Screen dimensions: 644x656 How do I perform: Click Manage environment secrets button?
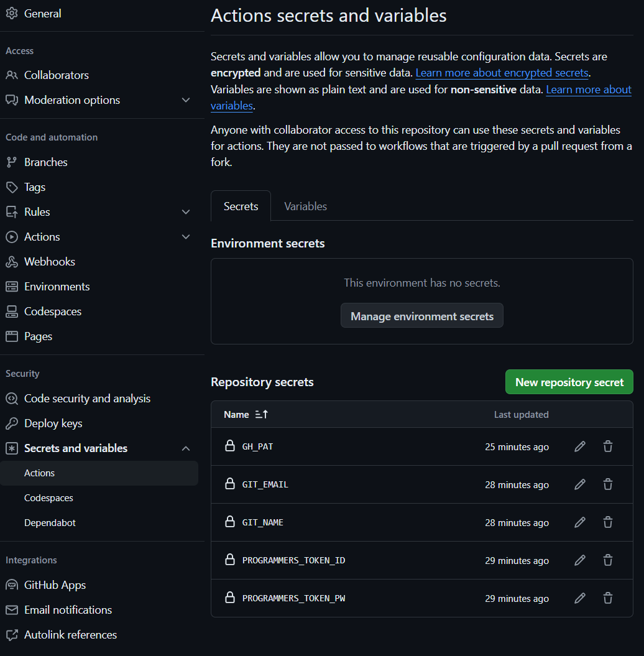(x=422, y=316)
